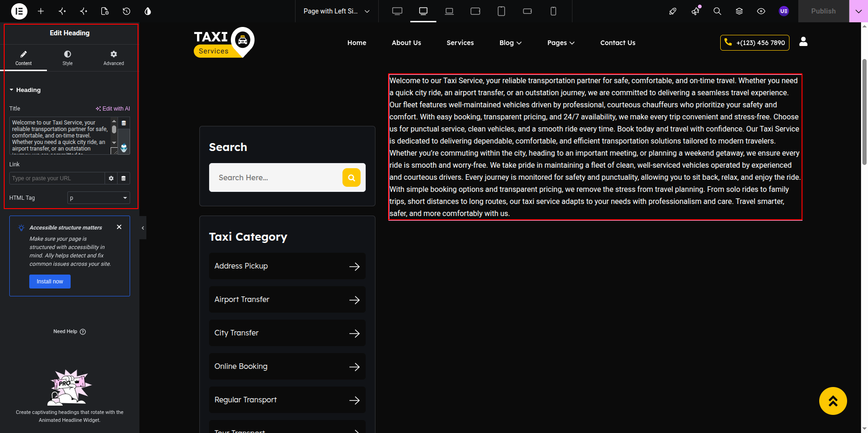This screenshot has height=433, width=868.
Task: Expand the Blog menu in site navigation
Action: [x=510, y=43]
